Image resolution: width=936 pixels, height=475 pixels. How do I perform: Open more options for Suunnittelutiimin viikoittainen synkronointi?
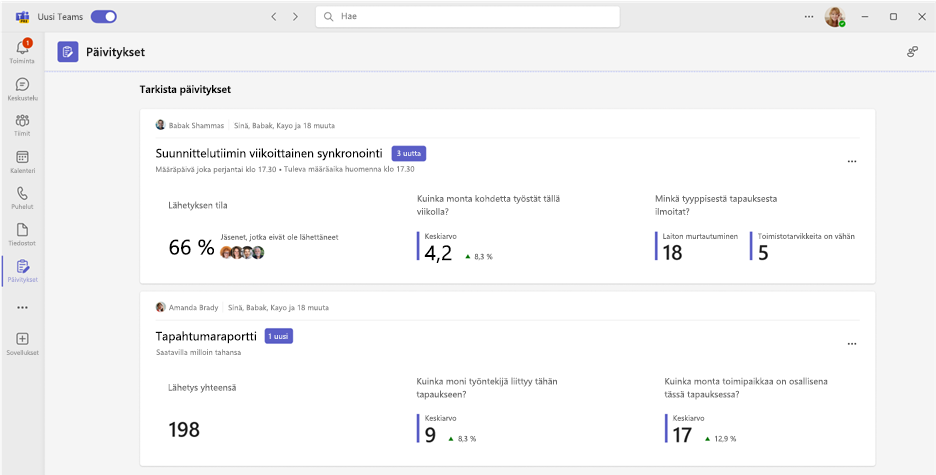pos(852,162)
